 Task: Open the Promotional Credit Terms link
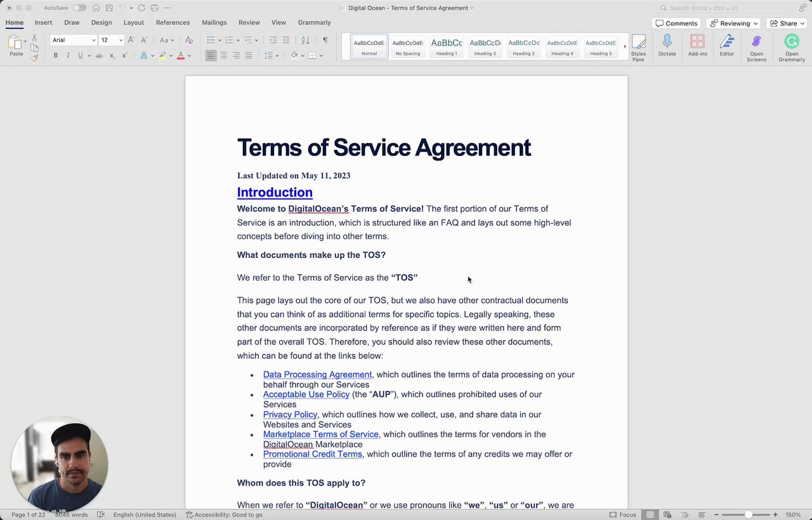pyautogui.click(x=313, y=454)
